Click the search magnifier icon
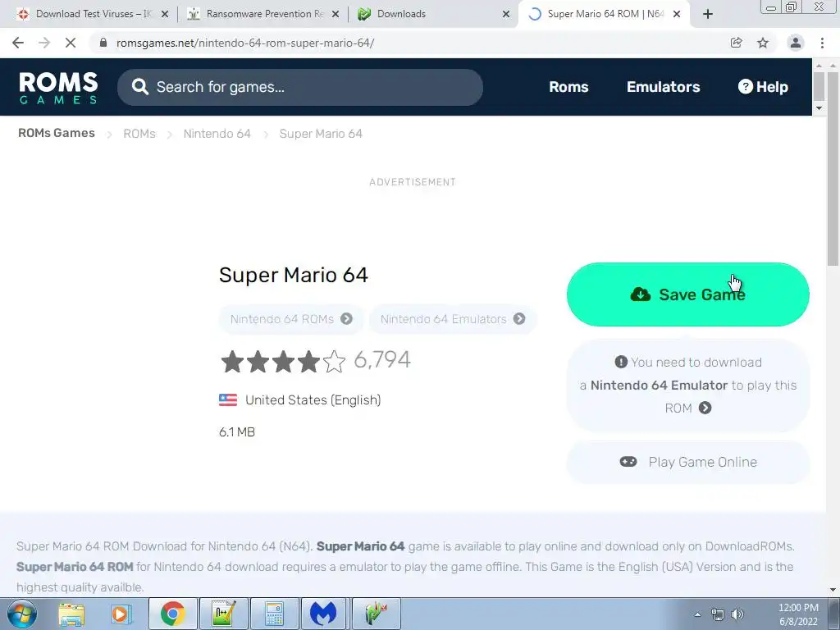Image resolution: width=840 pixels, height=630 pixels. pos(139,87)
